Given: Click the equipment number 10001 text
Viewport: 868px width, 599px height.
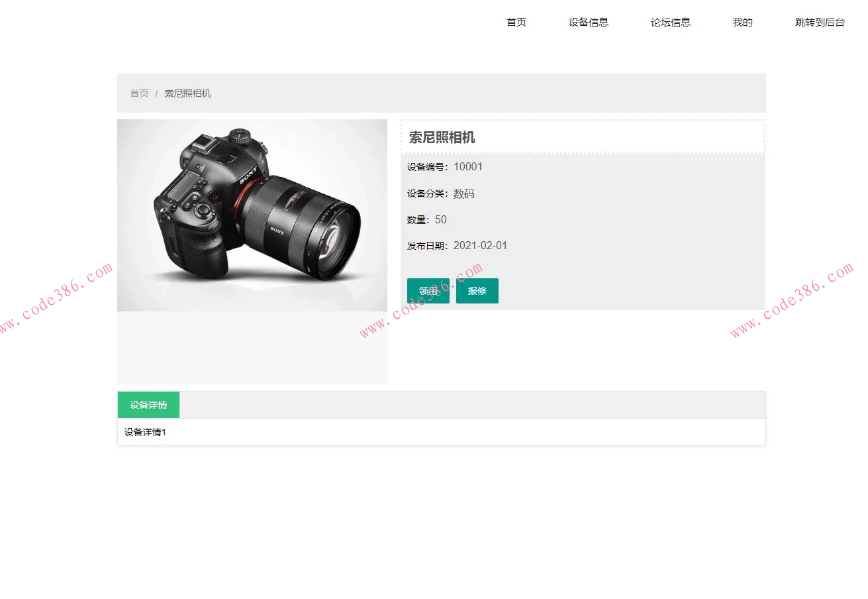Looking at the screenshot, I should 468,166.
